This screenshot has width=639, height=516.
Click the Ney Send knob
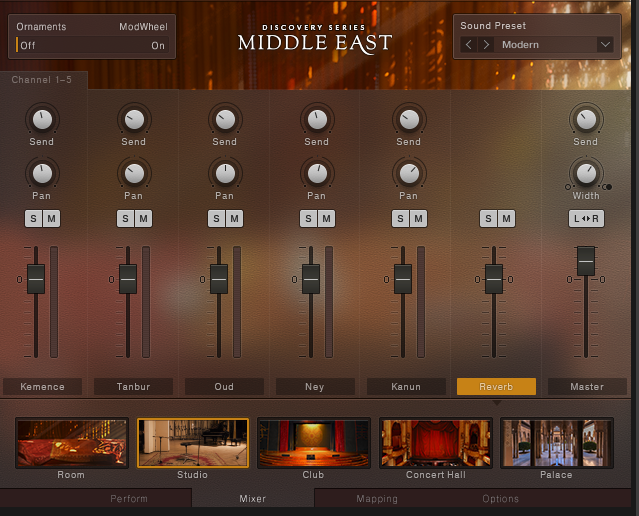point(317,119)
